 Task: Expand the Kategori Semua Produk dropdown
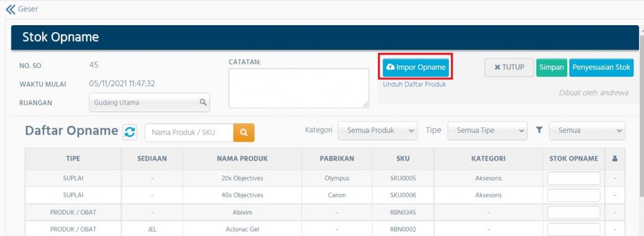[377, 130]
